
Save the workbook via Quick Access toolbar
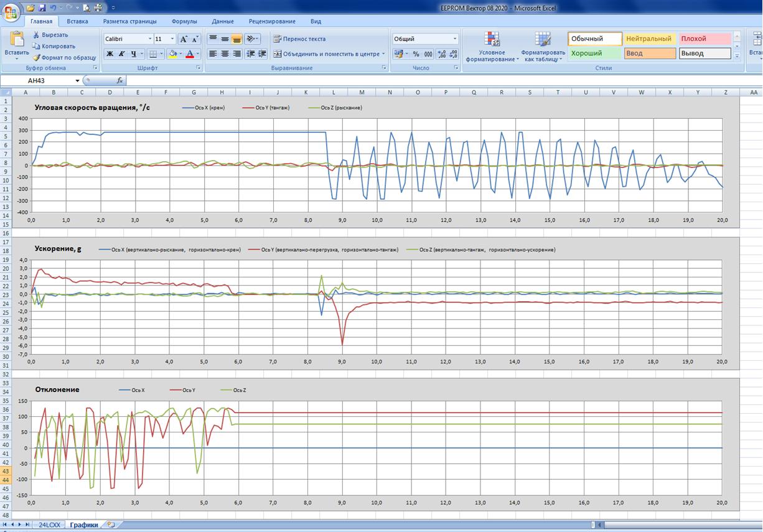tap(42, 8)
